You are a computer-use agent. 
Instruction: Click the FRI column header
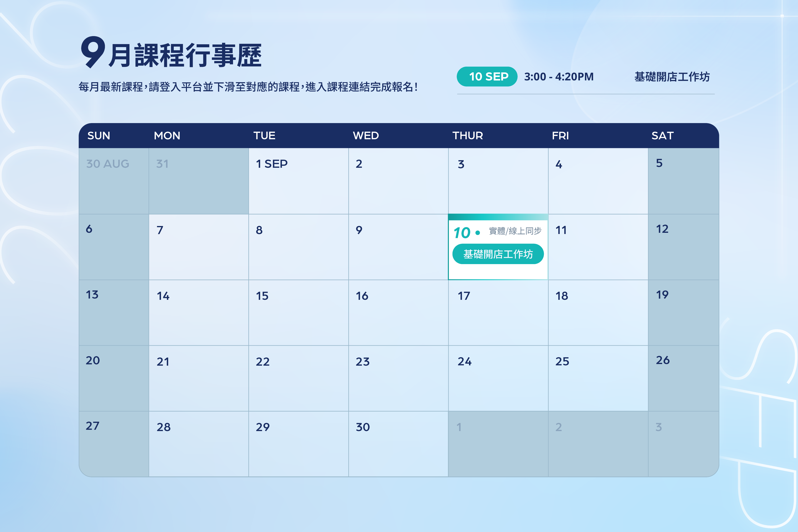[560, 136]
